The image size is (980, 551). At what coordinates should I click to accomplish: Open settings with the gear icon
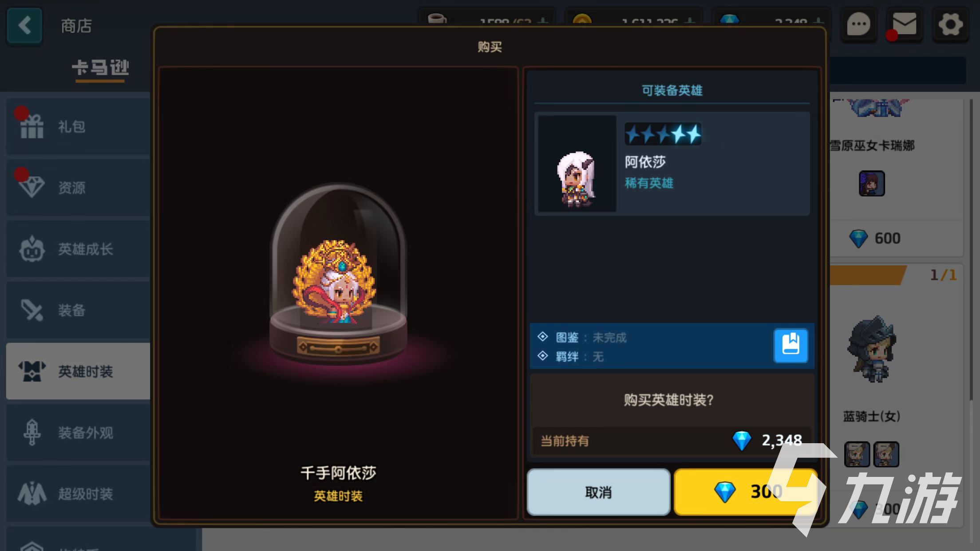pos(950,24)
